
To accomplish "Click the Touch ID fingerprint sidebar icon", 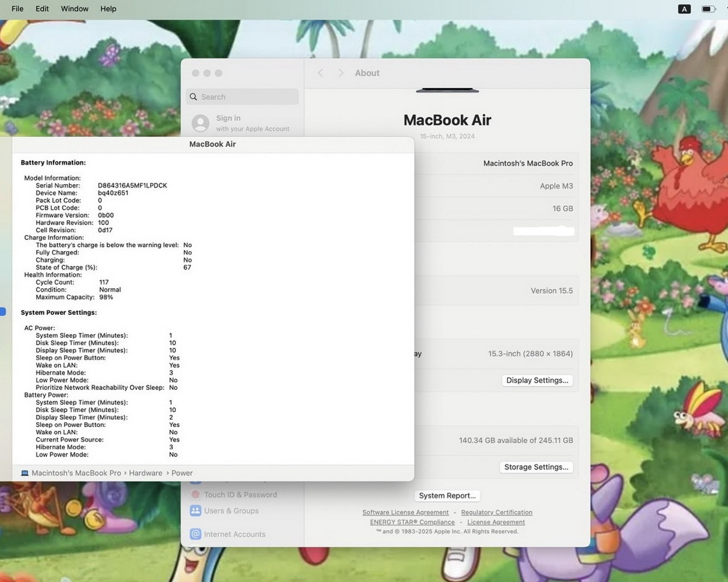I will tap(196, 494).
